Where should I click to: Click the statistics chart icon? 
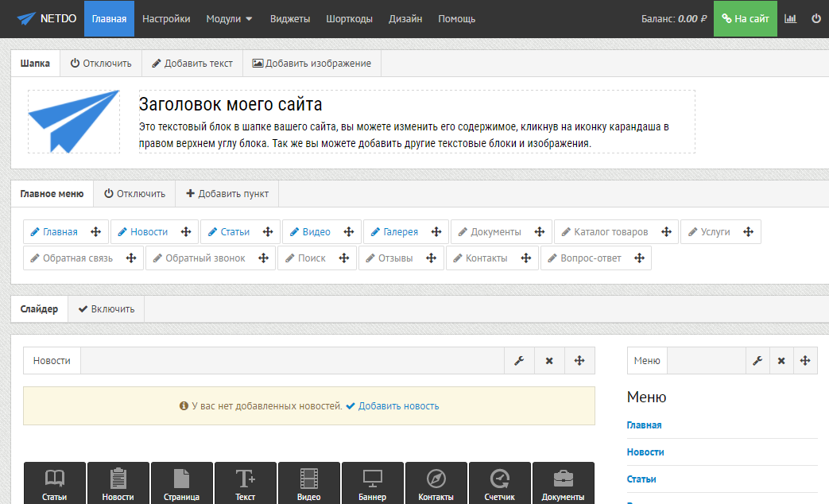789,17
